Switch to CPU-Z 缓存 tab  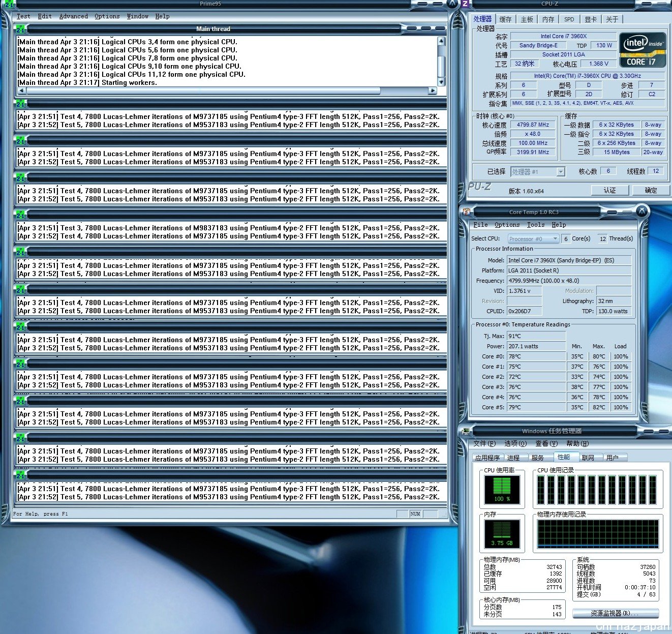505,19
